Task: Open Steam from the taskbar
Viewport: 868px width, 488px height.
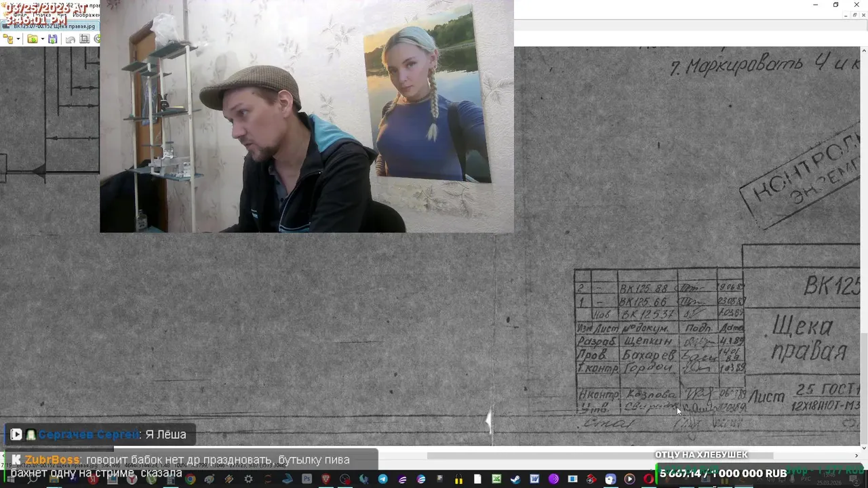Action: 515,479
